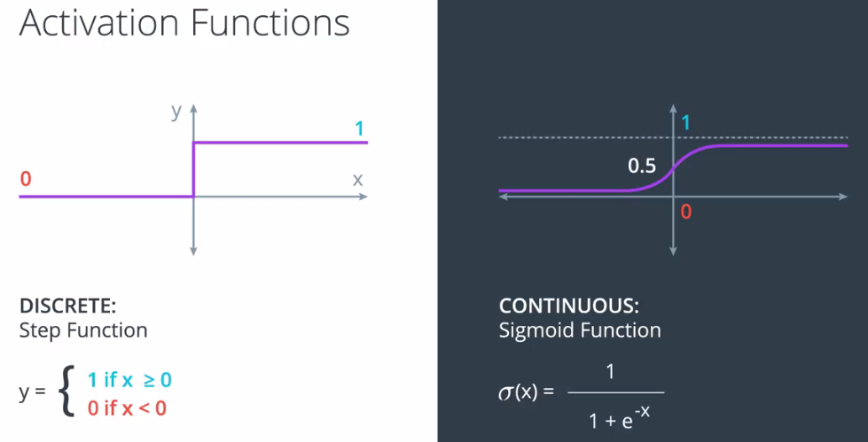Click the x axis label on step graph
This screenshot has height=442, width=868.
(x=358, y=179)
